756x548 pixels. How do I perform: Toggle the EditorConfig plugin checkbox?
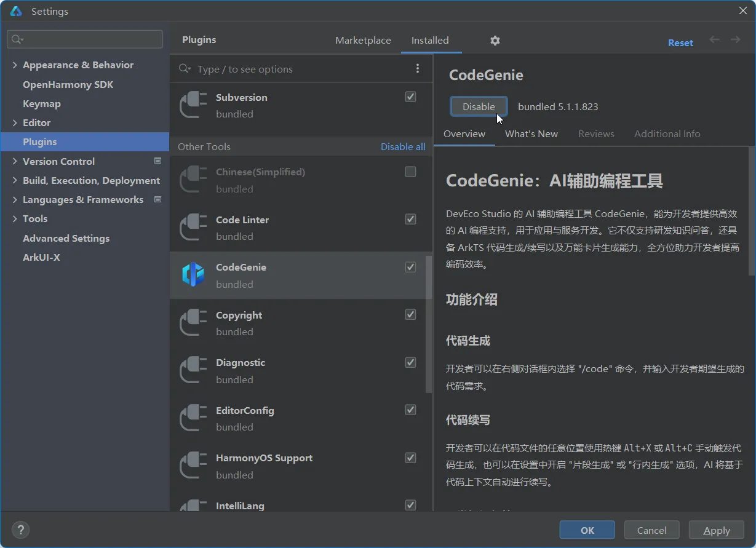(x=410, y=410)
